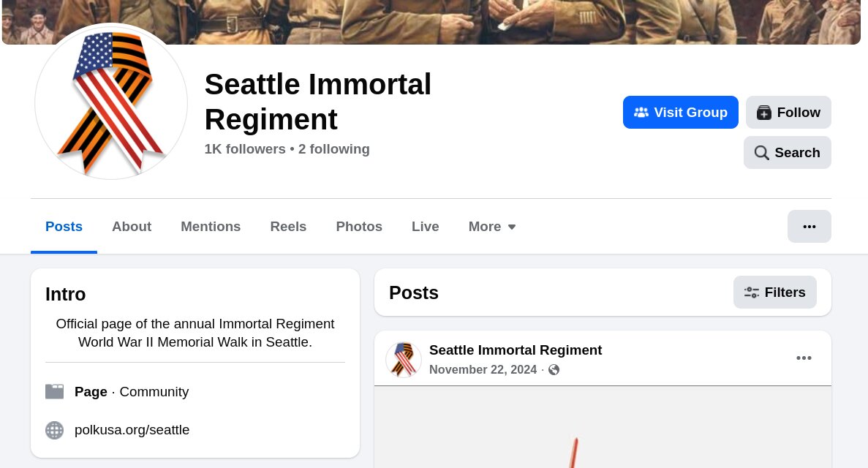
Task: Open the Live tab
Action: tap(425, 227)
